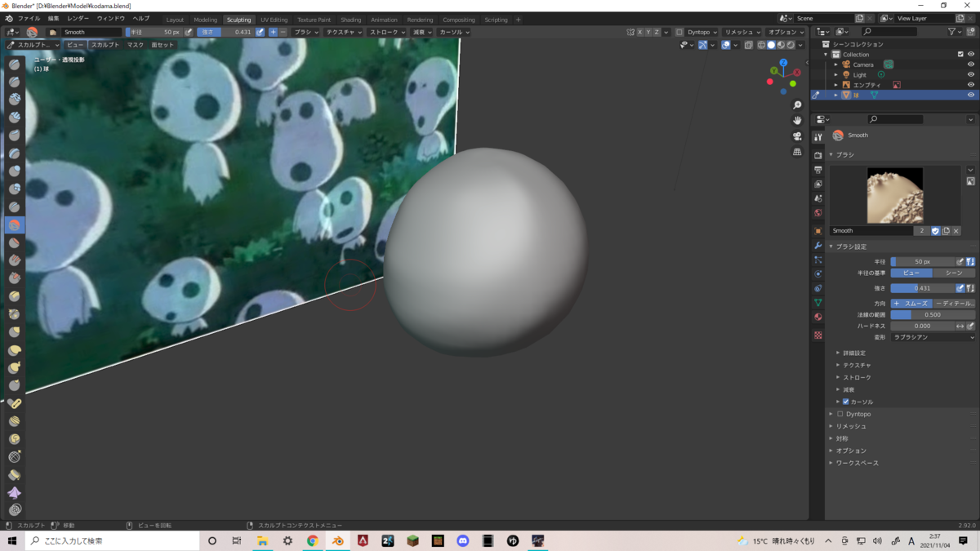Hide the Camera object via eye icon

971,64
